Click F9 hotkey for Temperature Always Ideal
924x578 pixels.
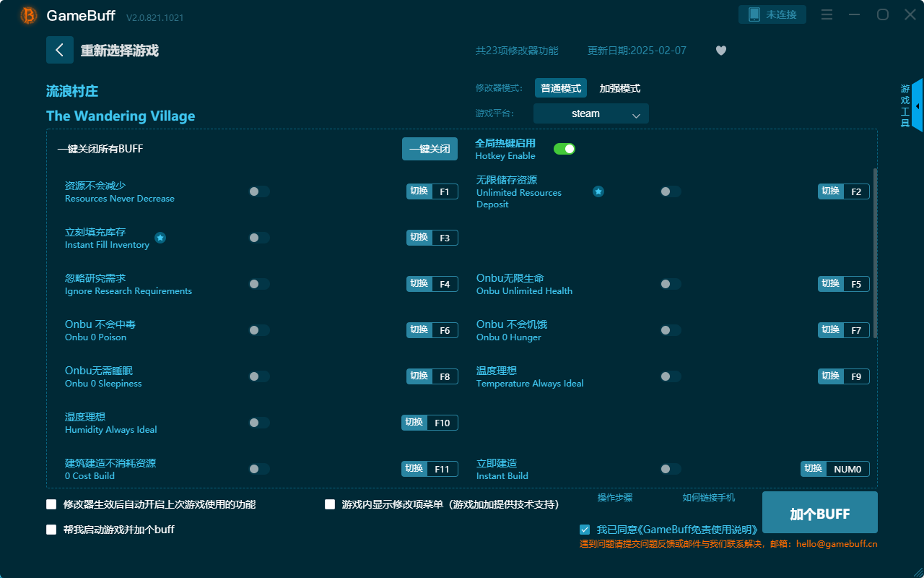[x=844, y=376]
